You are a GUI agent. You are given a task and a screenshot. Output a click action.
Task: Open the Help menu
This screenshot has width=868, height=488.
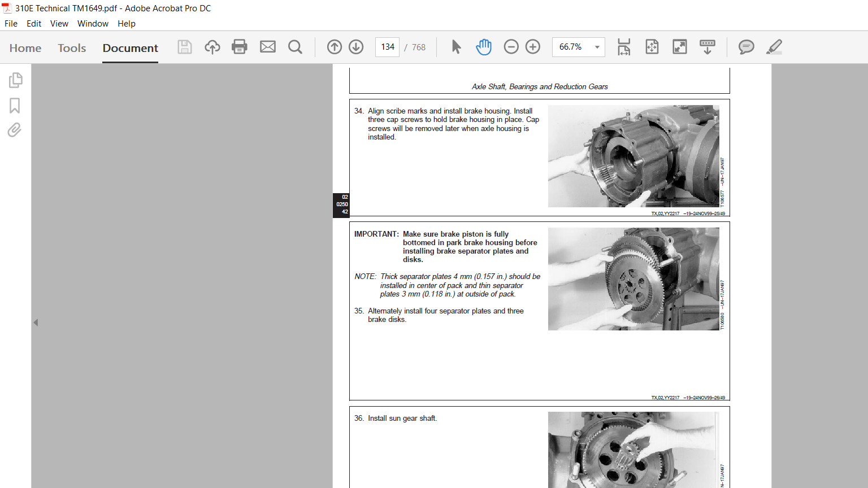pyautogui.click(x=127, y=24)
